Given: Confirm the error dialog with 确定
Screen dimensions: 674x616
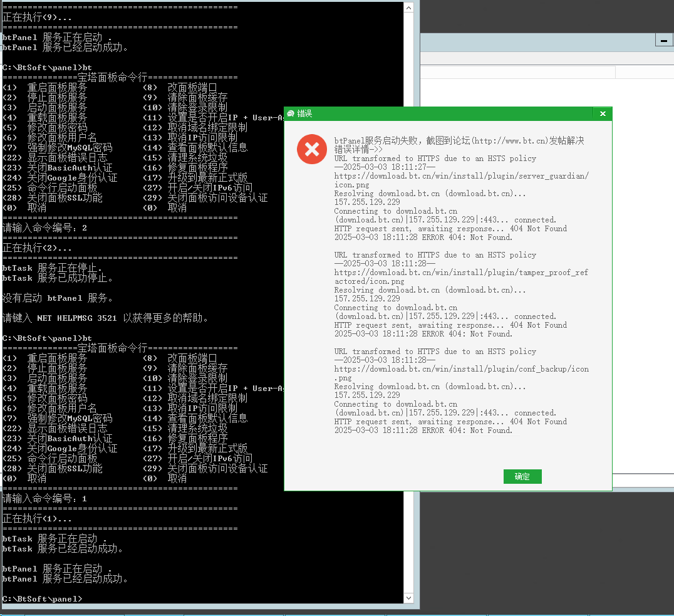Looking at the screenshot, I should coord(522,476).
